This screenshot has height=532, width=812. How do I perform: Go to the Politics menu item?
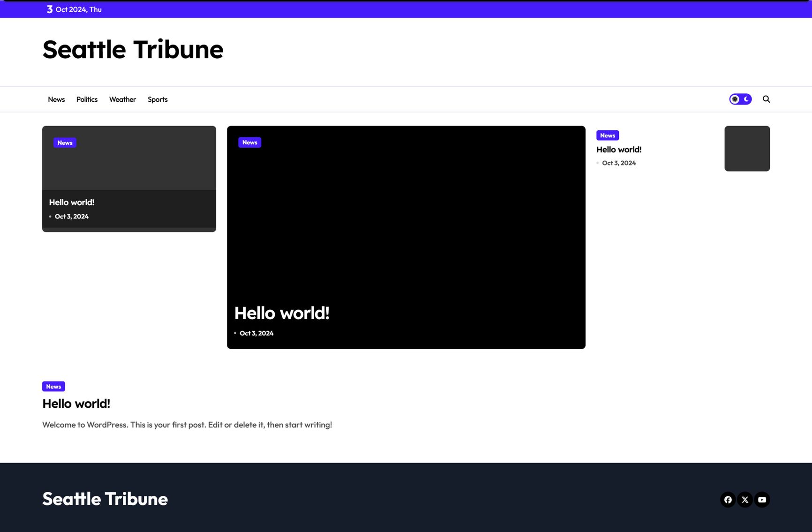pyautogui.click(x=87, y=99)
